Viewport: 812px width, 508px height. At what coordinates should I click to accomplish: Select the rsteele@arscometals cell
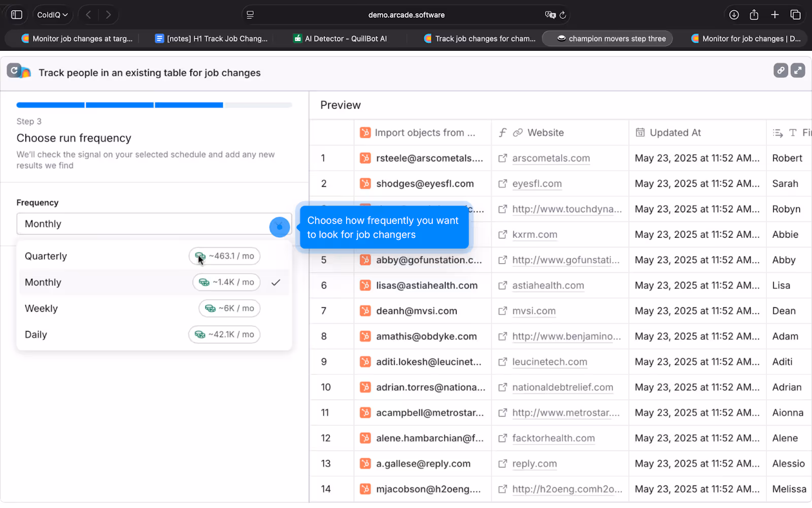(x=423, y=158)
